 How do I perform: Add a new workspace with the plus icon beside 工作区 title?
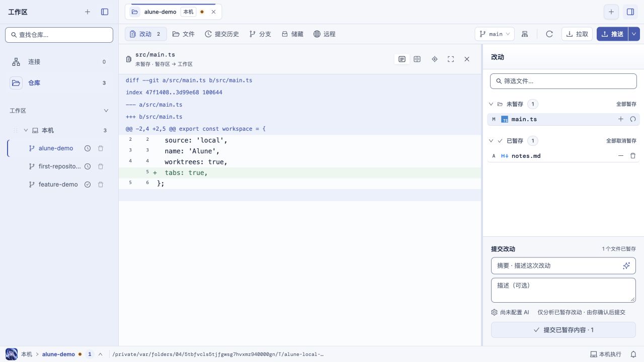tap(88, 12)
